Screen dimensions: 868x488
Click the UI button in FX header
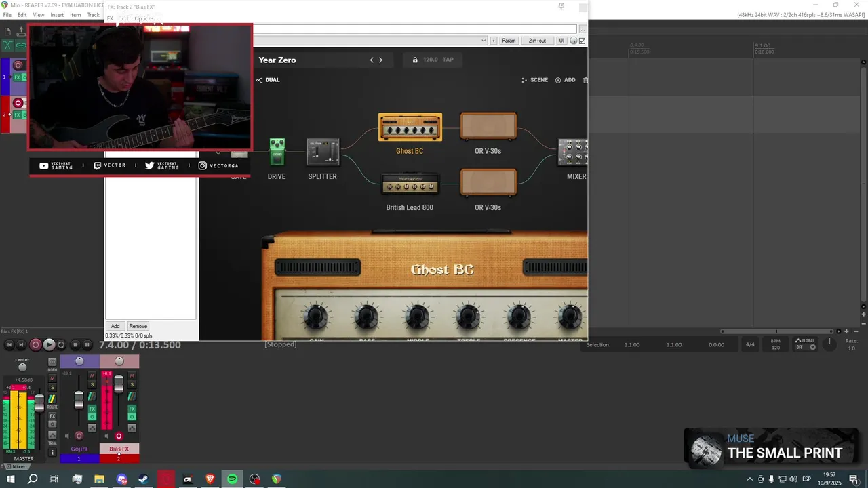tap(561, 41)
